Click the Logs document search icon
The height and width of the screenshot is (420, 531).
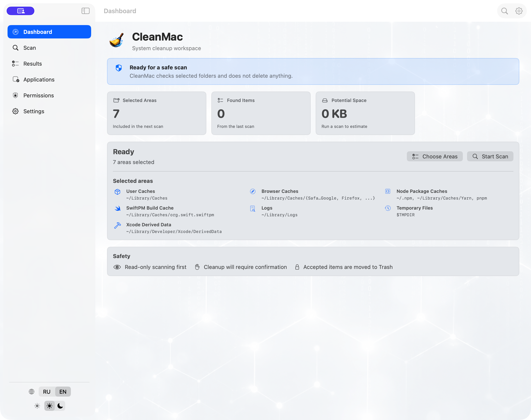tap(253, 209)
